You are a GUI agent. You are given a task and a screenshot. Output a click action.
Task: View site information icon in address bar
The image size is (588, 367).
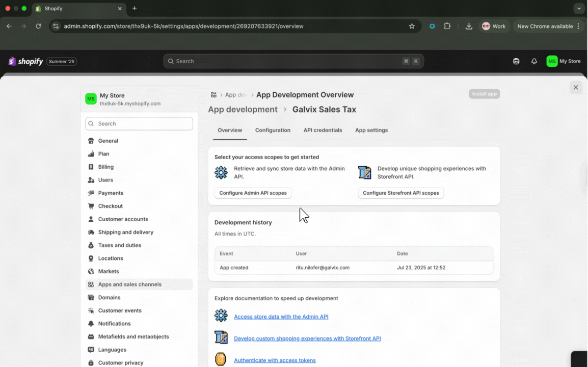point(56,27)
